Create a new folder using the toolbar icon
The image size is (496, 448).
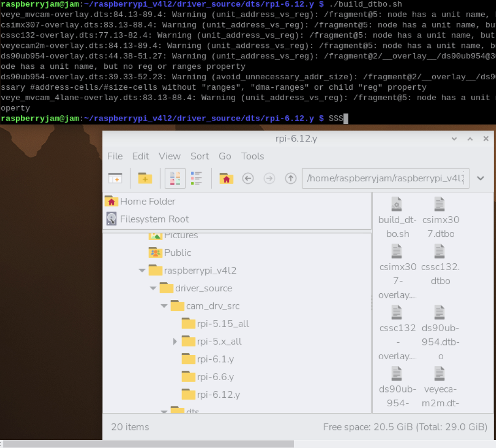145,178
